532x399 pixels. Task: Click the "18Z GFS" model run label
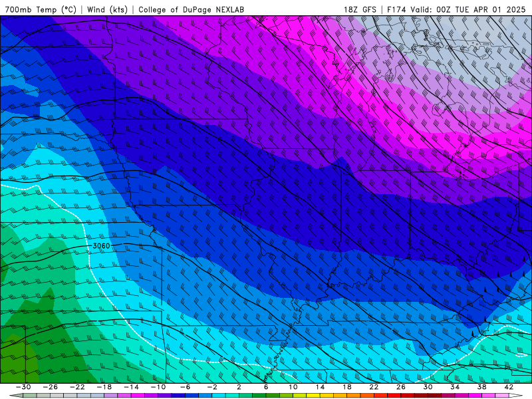(x=360, y=9)
